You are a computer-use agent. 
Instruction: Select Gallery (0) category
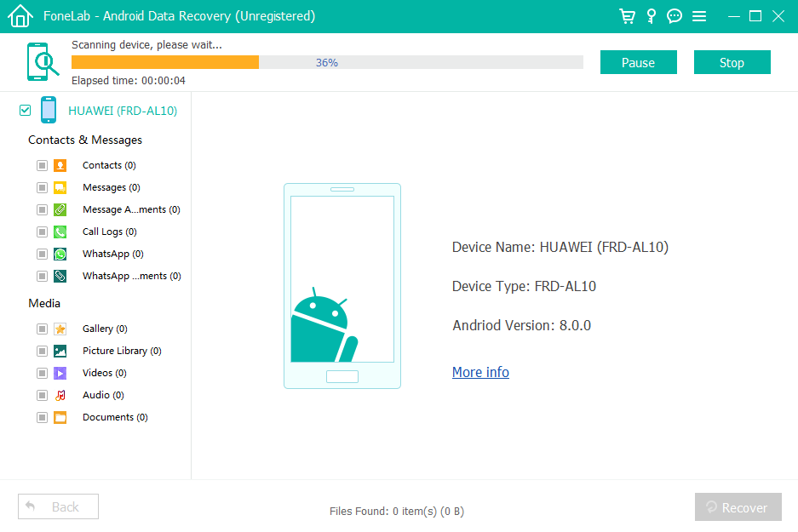pyautogui.click(x=105, y=329)
